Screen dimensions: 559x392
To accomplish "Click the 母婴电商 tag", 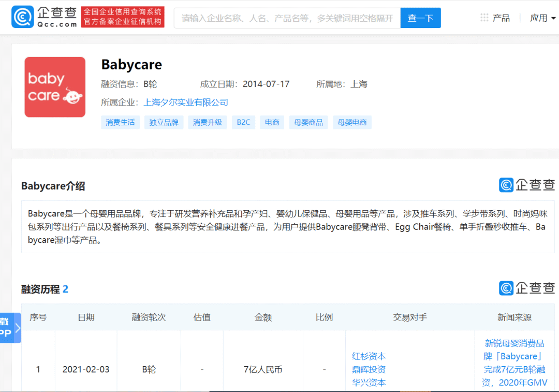I will [x=352, y=123].
